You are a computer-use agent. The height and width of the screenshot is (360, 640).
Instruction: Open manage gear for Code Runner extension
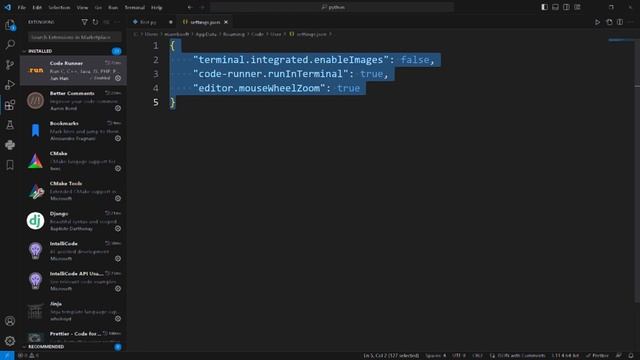(x=118, y=78)
